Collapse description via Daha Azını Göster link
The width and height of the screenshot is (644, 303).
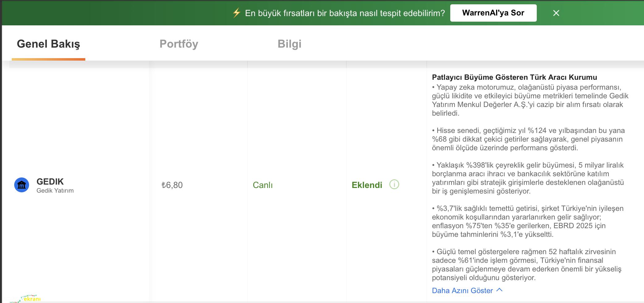(x=462, y=291)
